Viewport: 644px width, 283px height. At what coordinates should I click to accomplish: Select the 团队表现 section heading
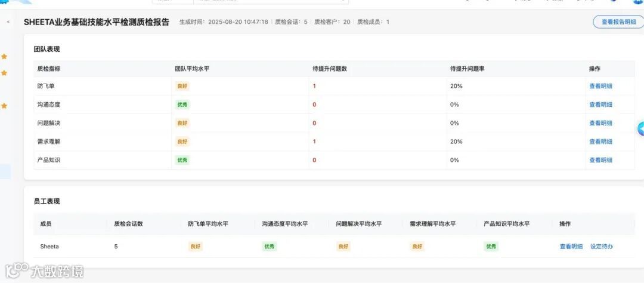(47, 49)
